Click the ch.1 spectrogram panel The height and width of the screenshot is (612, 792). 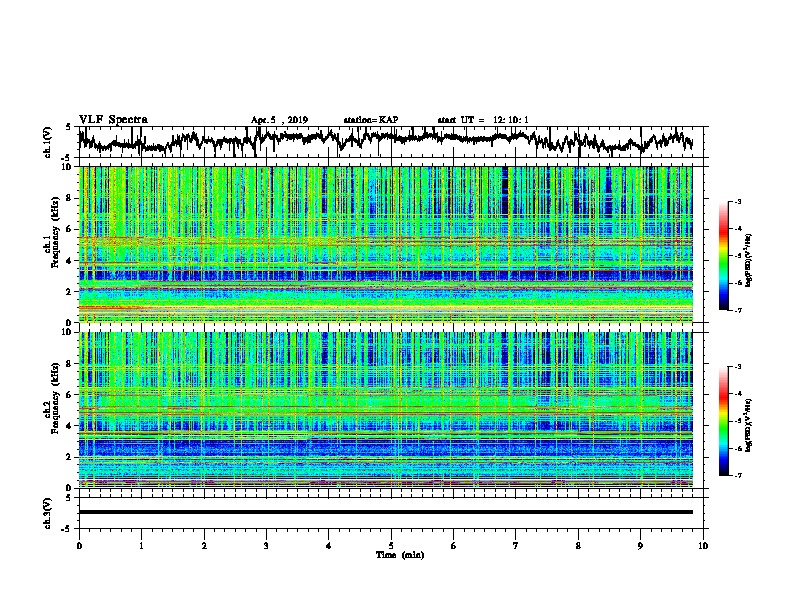[x=385, y=244]
